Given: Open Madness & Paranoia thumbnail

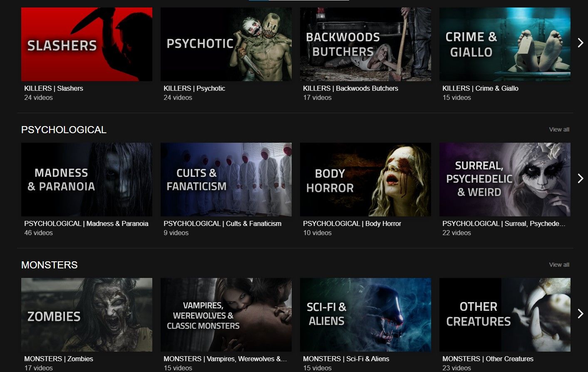Looking at the screenshot, I should click(x=87, y=179).
